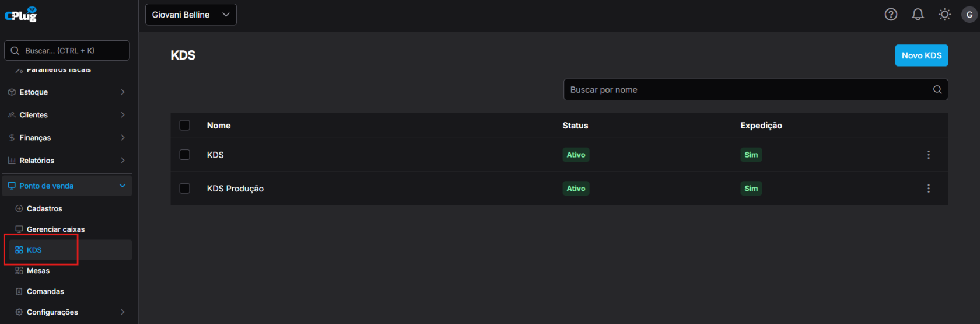Viewport: 980px width, 324px height.
Task: Expand the Finanças menu chevron
Action: (123, 138)
